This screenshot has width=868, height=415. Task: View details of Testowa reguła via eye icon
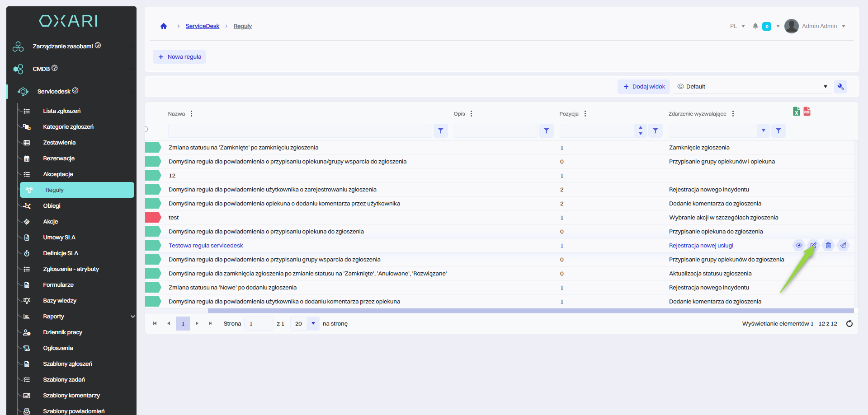point(799,245)
